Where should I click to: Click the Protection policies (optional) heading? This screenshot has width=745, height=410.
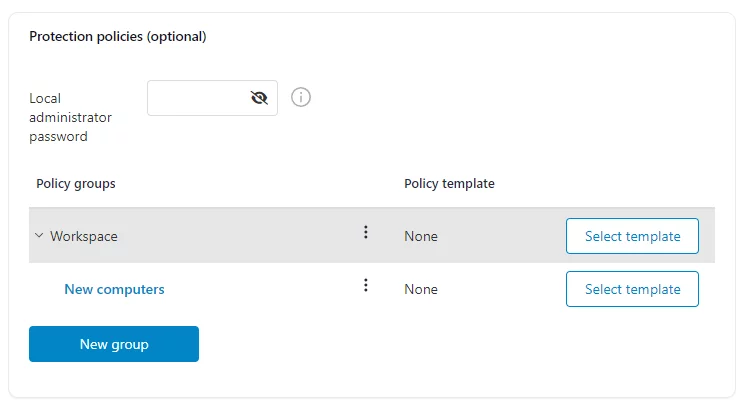tap(118, 37)
